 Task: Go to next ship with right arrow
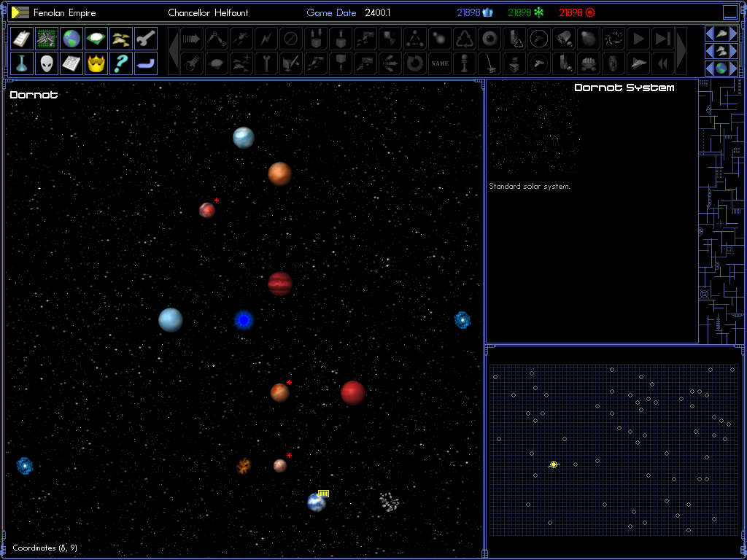click(x=734, y=34)
